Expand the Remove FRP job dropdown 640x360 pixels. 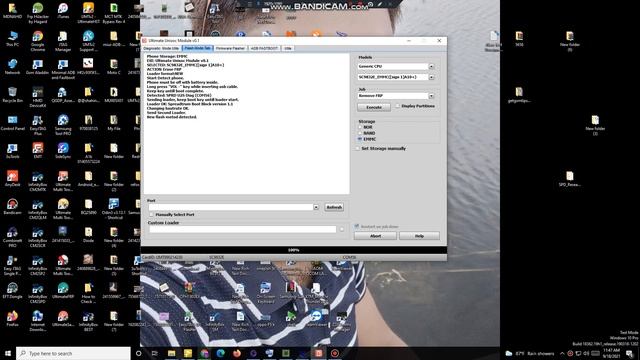431,96
